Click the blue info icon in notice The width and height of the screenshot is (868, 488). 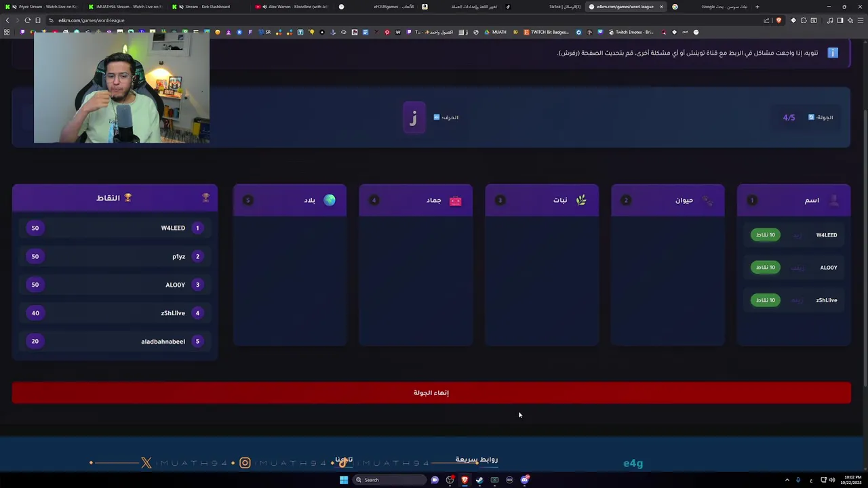click(833, 53)
